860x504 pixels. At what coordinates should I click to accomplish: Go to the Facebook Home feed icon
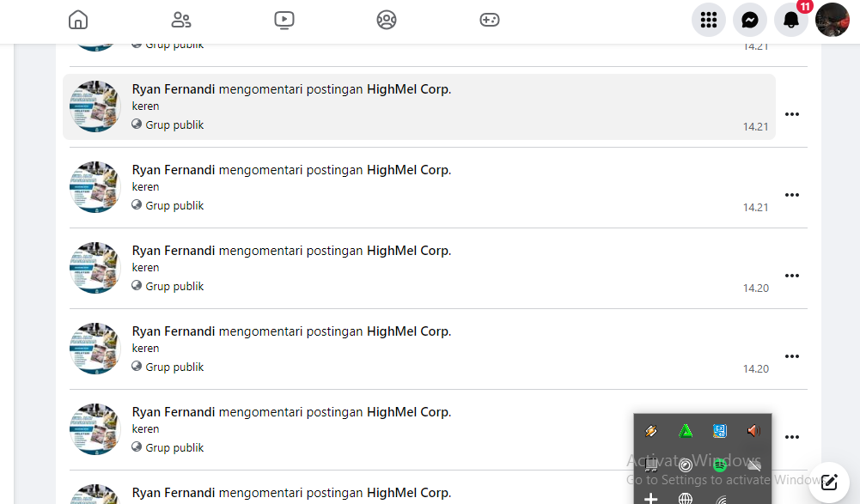point(78,20)
